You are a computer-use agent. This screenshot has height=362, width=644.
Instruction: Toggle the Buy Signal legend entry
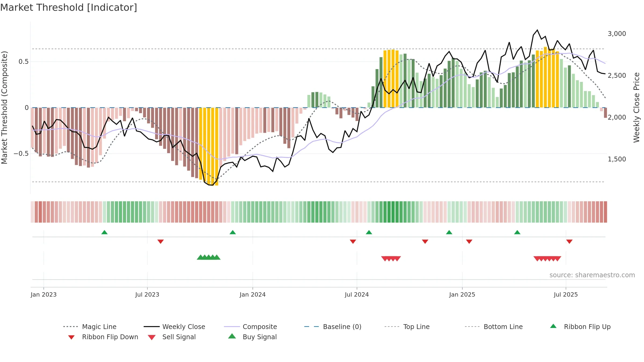tap(252, 337)
